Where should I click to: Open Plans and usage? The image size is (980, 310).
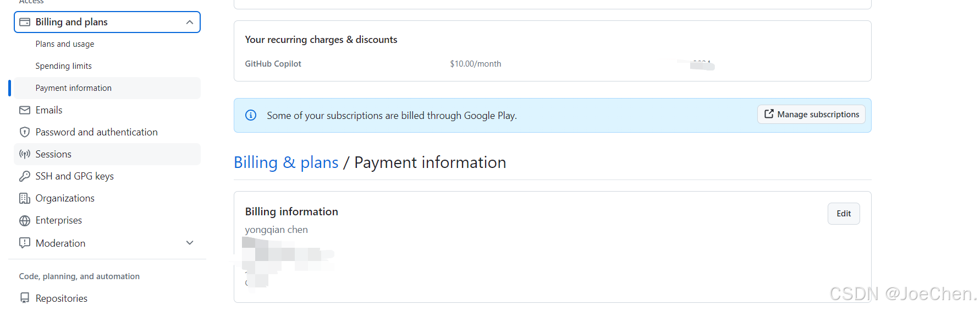[65, 44]
